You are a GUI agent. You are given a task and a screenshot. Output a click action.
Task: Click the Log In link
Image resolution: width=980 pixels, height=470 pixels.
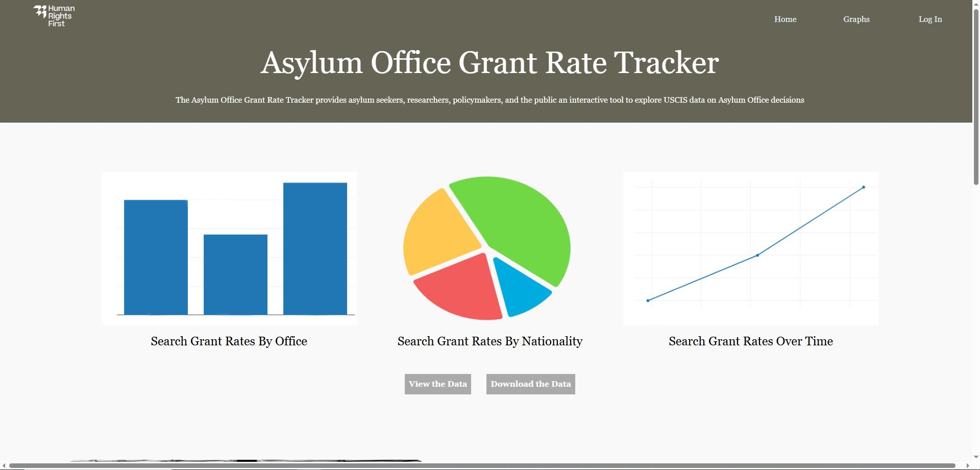click(930, 19)
